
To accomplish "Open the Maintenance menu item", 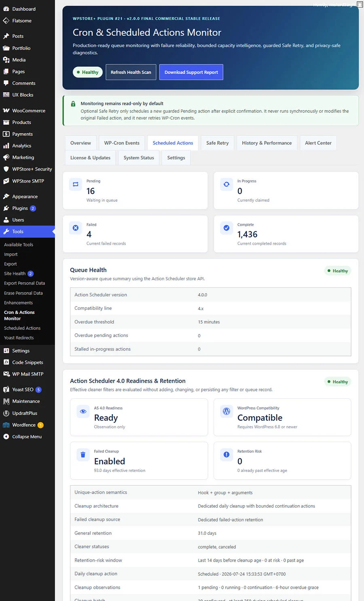I will coord(28,401).
